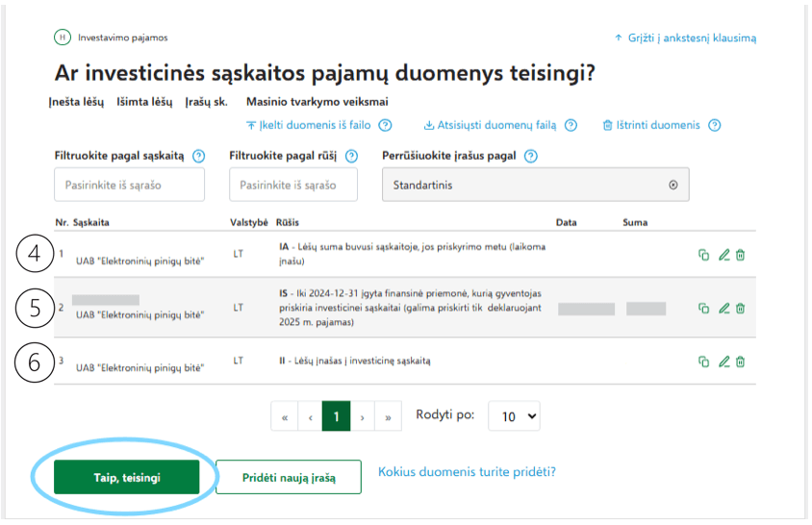Screen dimensions: 812x525
Task: Open help for Ištrinti duomenis
Action: pos(714,125)
